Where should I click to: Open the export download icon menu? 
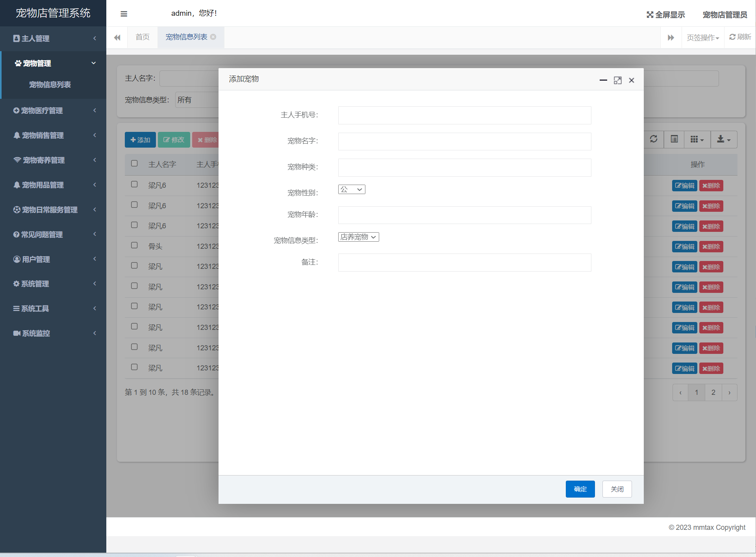[x=723, y=139]
